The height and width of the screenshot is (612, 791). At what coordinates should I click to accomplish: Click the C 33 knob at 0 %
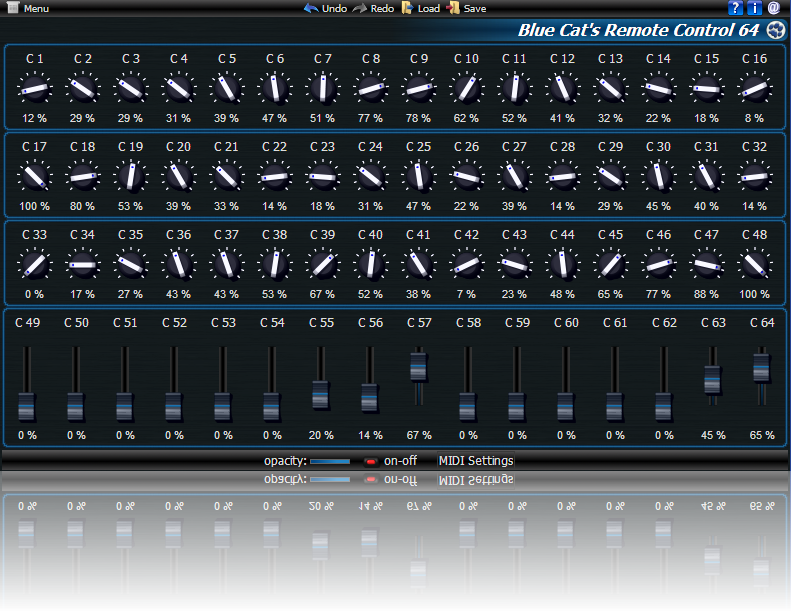34,264
